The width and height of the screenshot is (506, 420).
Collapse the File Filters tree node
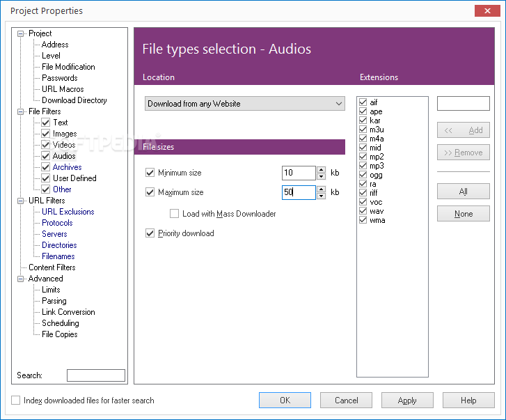point(21,111)
